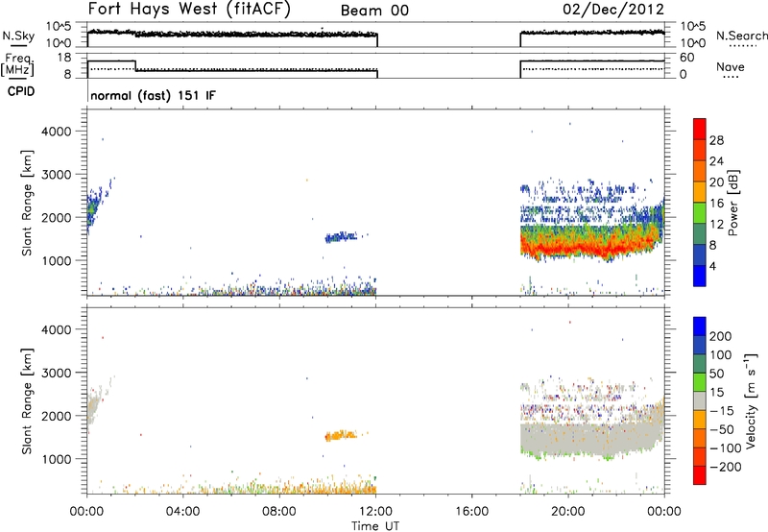Pick the red bottom Velocity color segment
Image resolution: width=768 pixels, height=532 pixels.
(700, 475)
